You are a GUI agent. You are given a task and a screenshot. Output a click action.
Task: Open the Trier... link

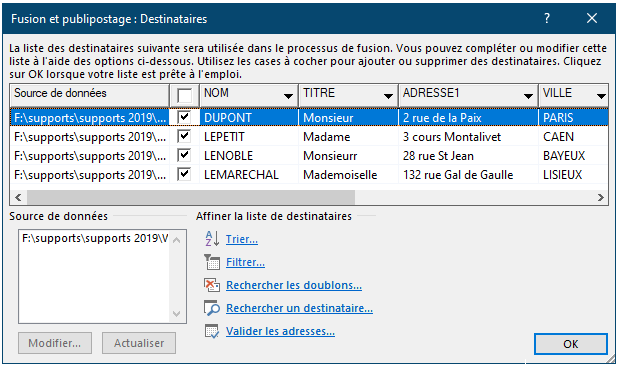(242, 239)
